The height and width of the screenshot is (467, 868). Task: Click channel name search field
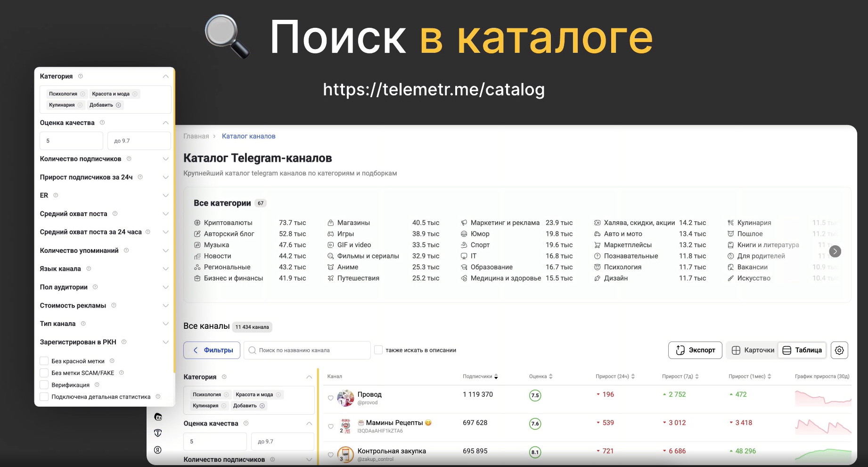click(x=307, y=350)
